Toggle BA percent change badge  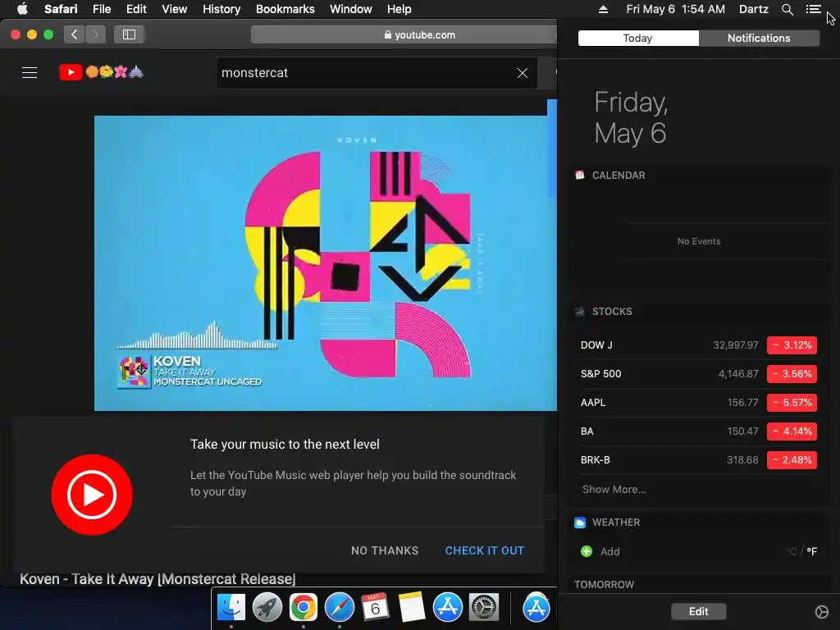[x=792, y=431]
